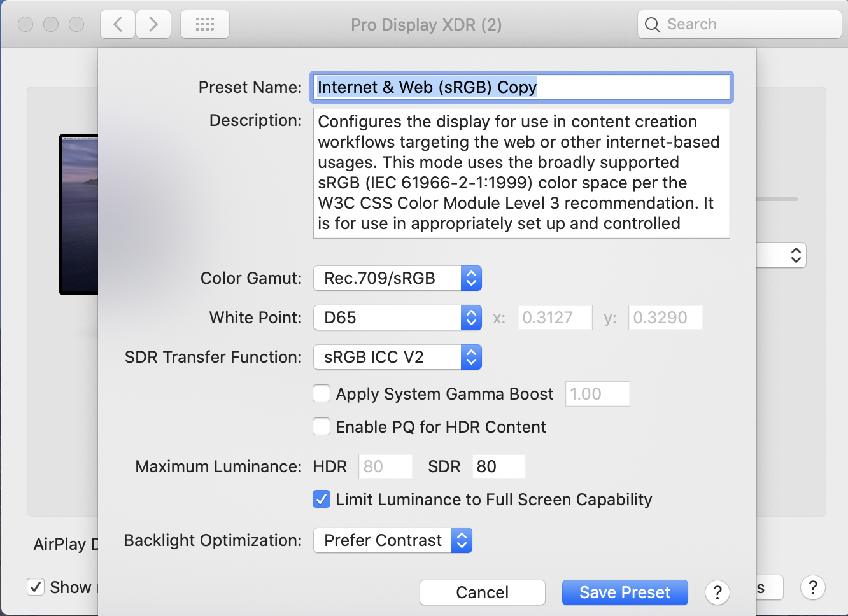848x616 pixels.
Task: Open the Color Gamut dropdown
Action: tap(397, 278)
